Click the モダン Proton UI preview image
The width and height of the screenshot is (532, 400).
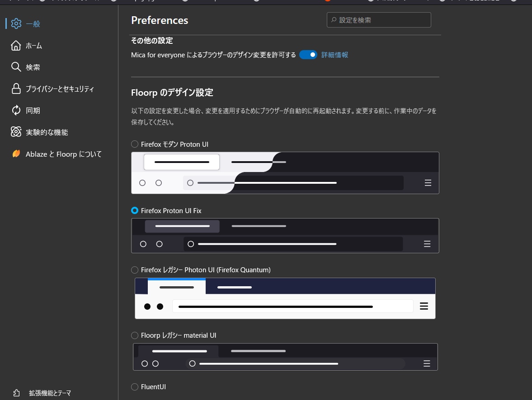coord(285,173)
